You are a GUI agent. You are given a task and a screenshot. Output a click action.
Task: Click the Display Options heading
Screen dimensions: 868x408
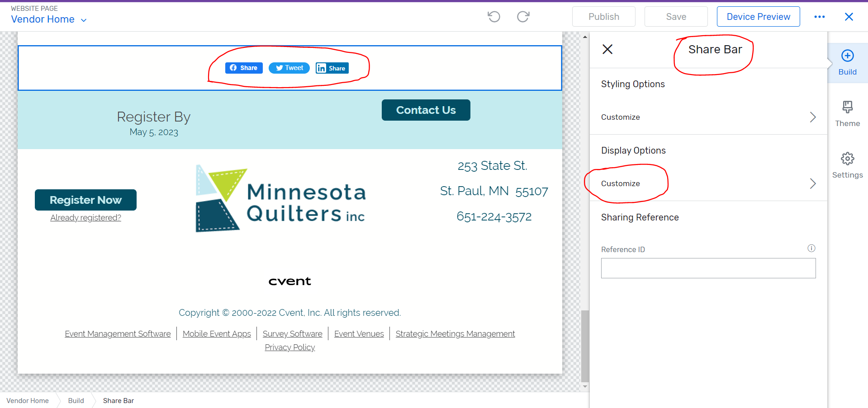coord(633,150)
